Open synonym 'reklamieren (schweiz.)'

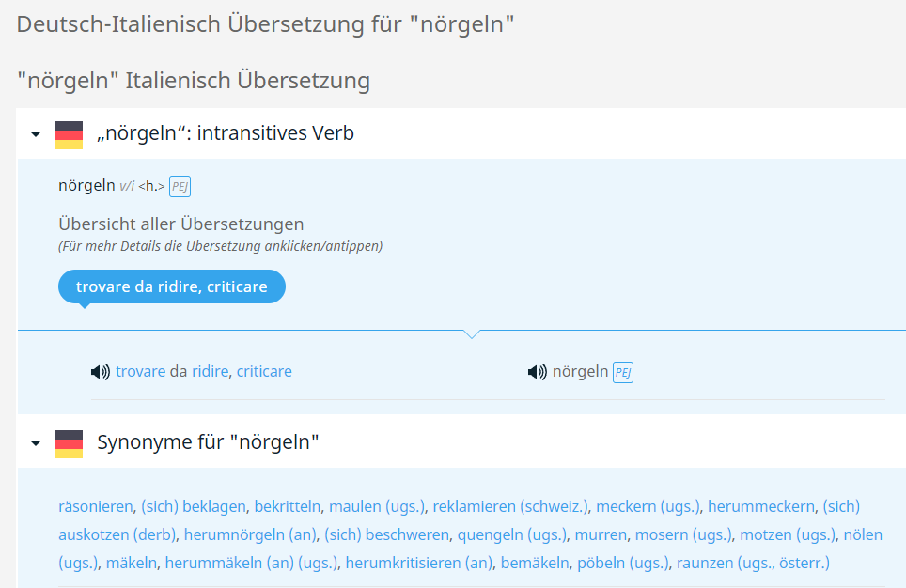pos(510,506)
